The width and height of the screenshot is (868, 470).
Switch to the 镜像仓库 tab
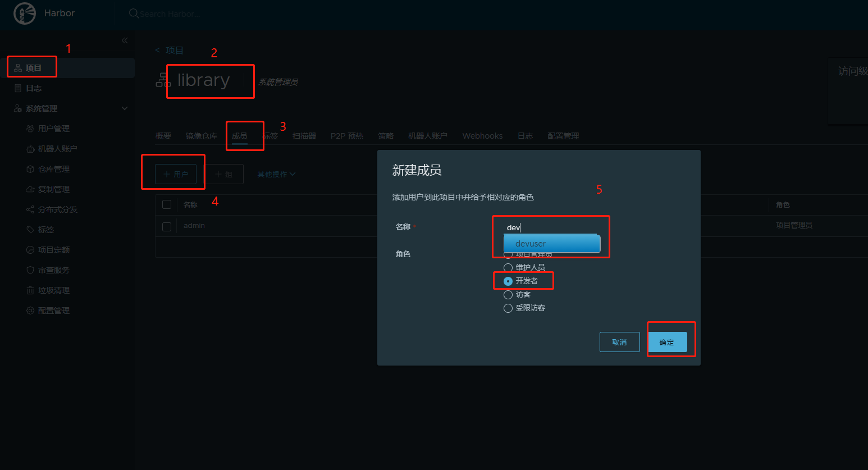tap(201, 135)
